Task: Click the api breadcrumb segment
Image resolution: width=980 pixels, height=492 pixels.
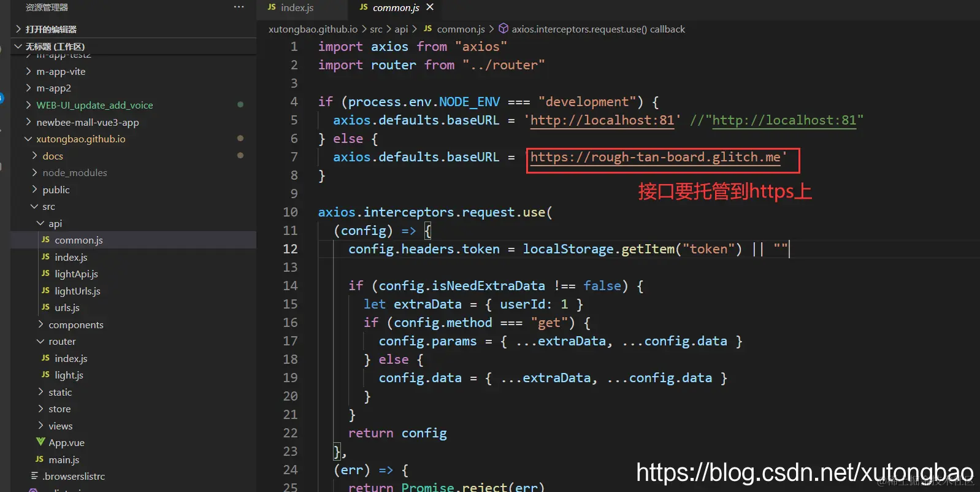Action: 401,29
